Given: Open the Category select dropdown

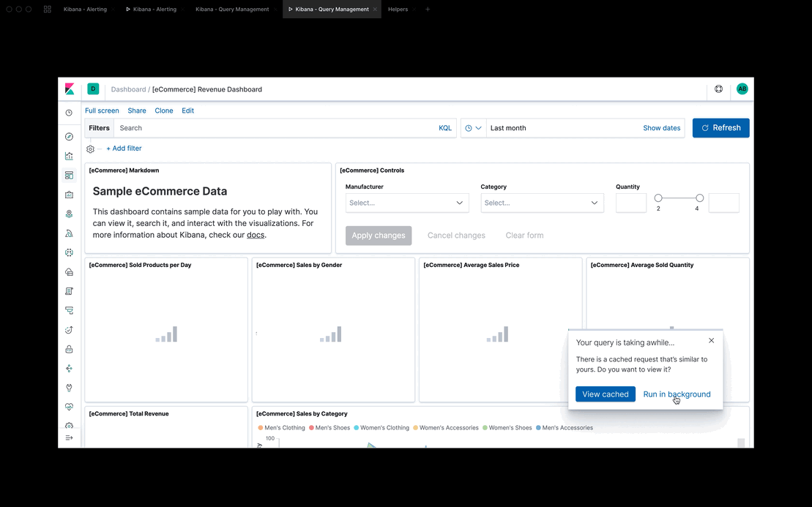Looking at the screenshot, I should (543, 203).
